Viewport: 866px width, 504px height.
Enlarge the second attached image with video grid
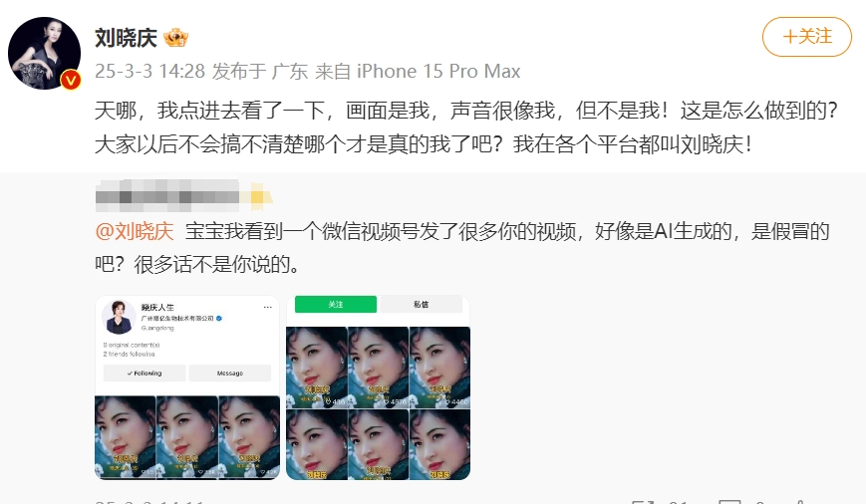point(379,387)
